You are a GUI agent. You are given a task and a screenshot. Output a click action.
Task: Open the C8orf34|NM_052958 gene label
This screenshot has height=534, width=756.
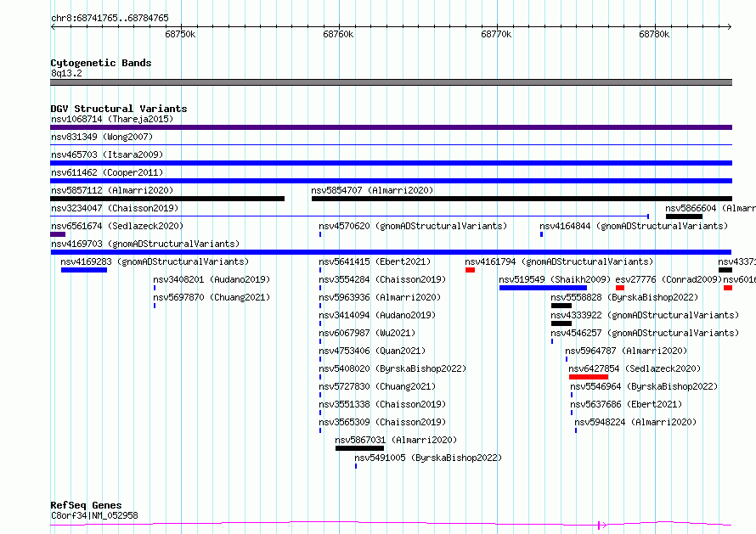pos(94,515)
